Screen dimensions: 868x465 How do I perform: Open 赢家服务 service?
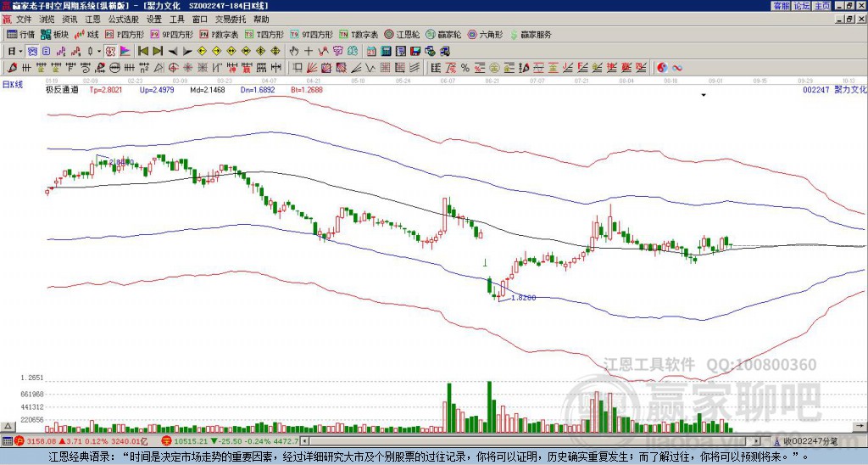[x=531, y=34]
